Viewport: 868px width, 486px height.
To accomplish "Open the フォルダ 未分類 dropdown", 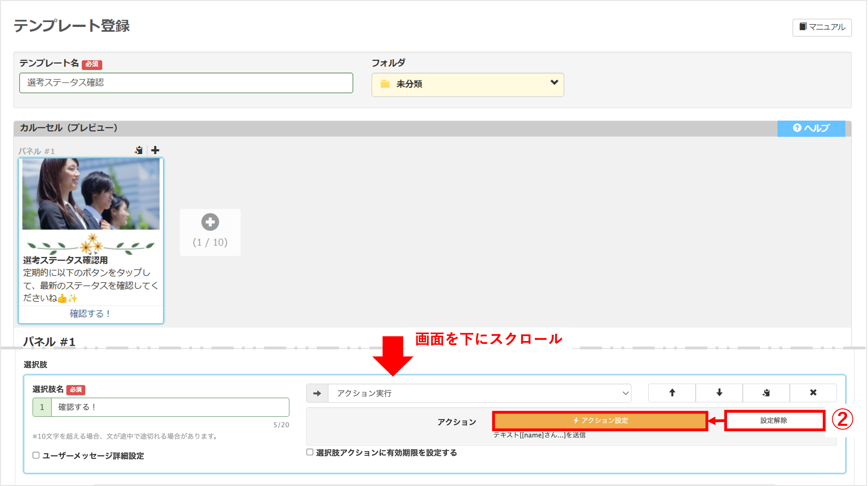I will pyautogui.click(x=467, y=85).
